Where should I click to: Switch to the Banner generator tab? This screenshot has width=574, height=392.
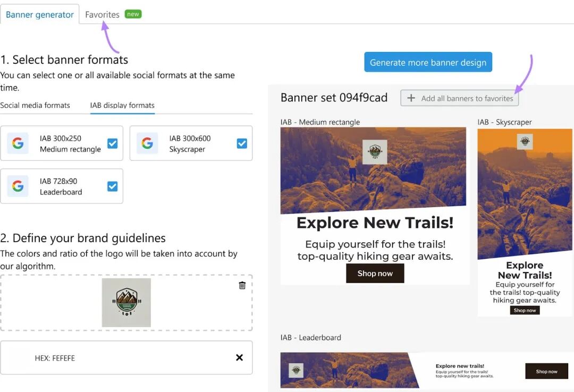[x=39, y=15]
